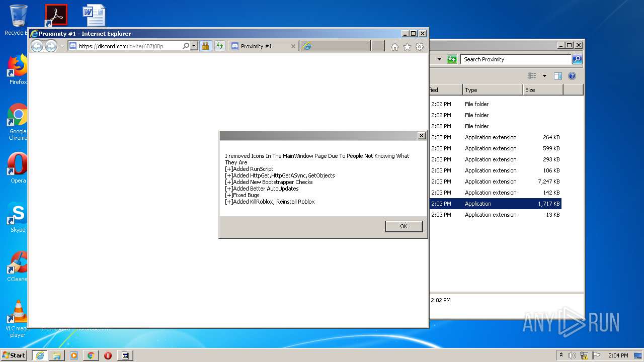This screenshot has width=644, height=362.
Task: Open Action Center flag icon
Action: 596,355
